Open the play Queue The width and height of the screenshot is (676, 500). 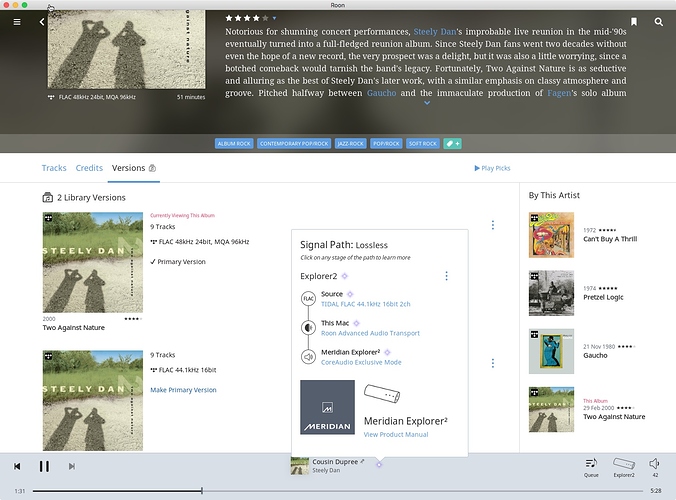coord(591,467)
